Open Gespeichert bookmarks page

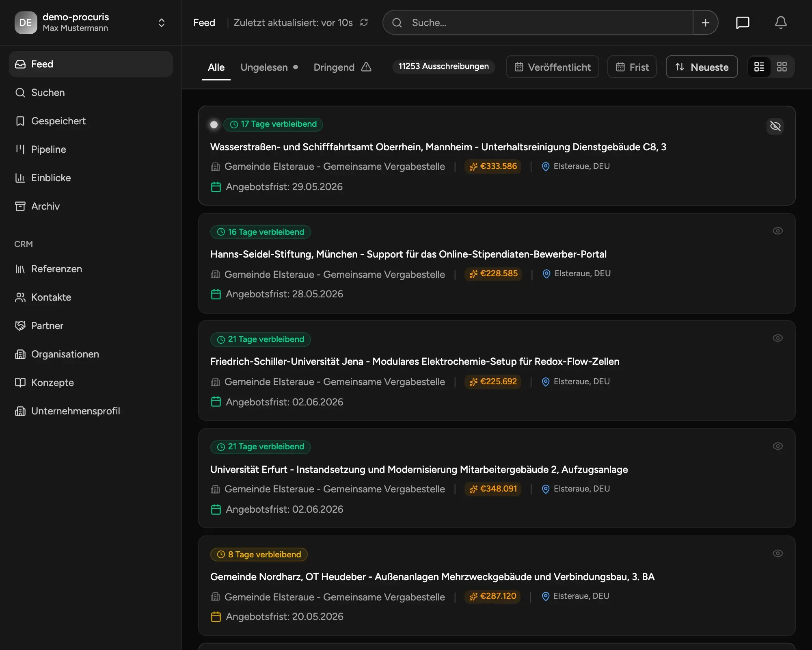(91, 121)
